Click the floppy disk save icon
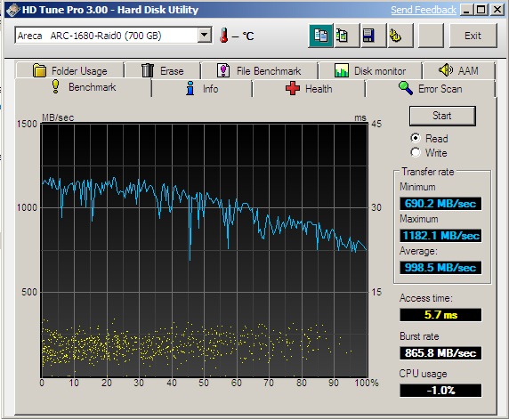 (x=374, y=36)
